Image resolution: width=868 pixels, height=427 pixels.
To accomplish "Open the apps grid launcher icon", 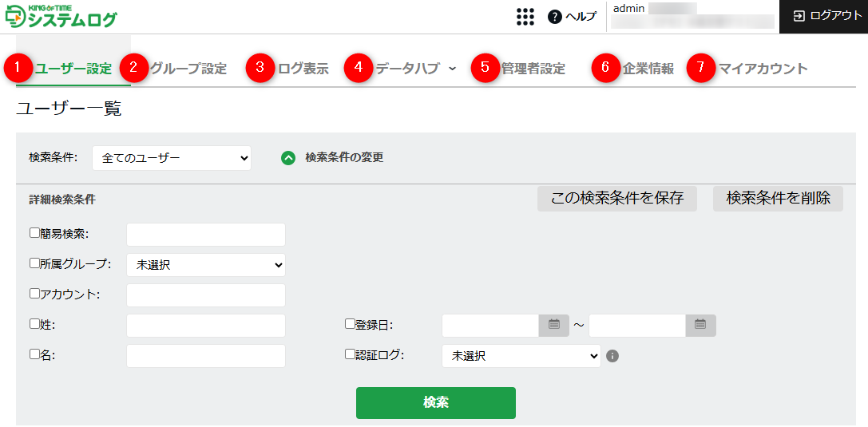I will click(525, 17).
